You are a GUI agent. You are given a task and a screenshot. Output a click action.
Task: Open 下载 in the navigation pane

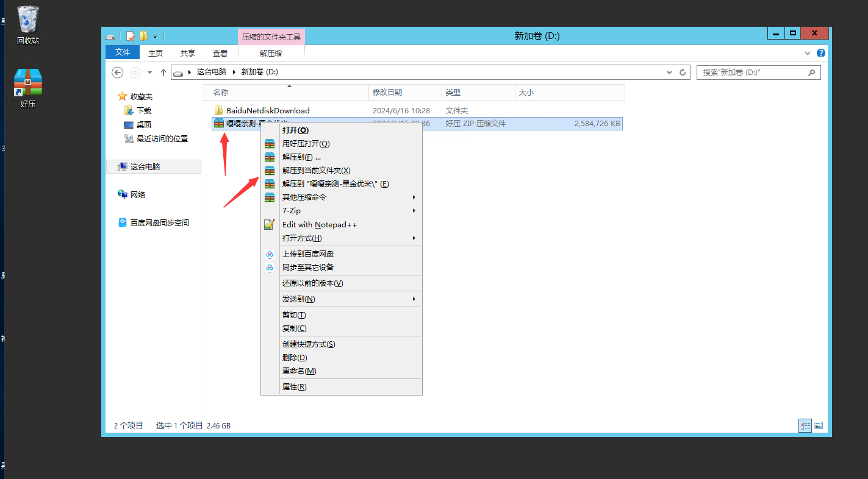point(138,110)
